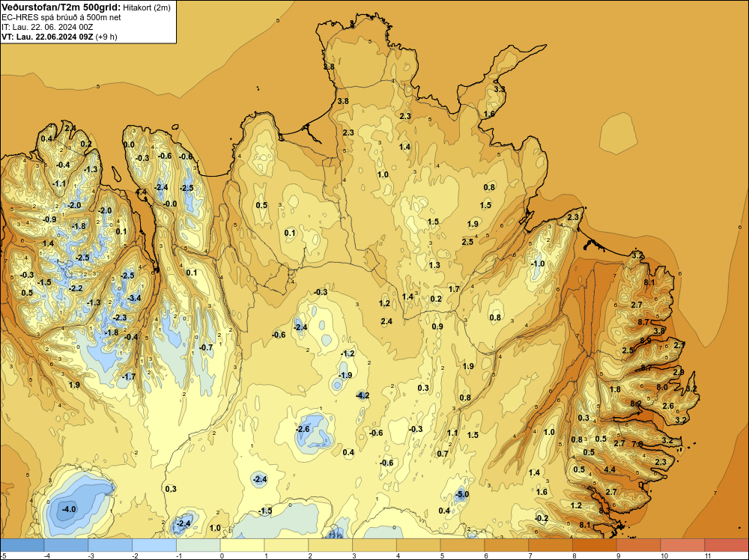Pick the -4 to -3 blue legend swatch

(66, 545)
